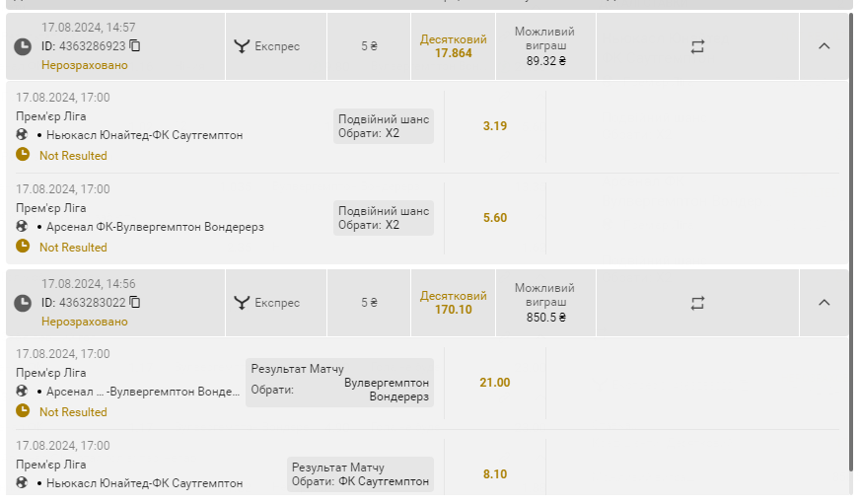Viewport: 860px width, 504px height.
Task: Click the vertical scrollbar on right edge
Action: (x=852, y=242)
